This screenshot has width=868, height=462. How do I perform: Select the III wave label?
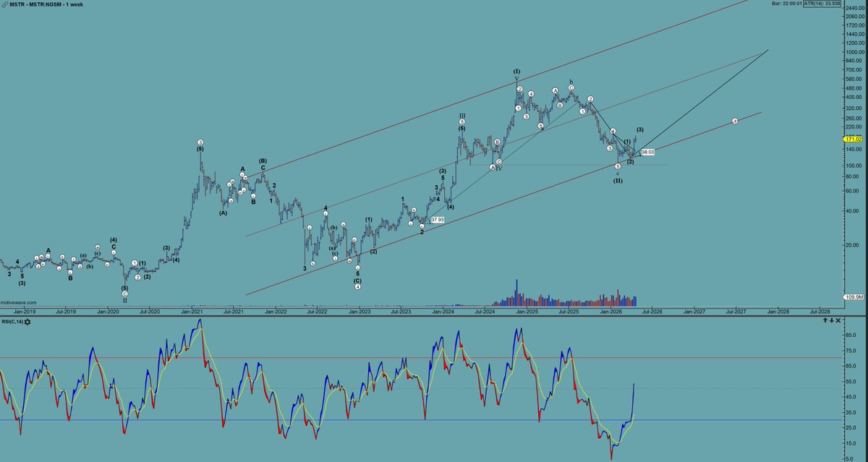461,116
